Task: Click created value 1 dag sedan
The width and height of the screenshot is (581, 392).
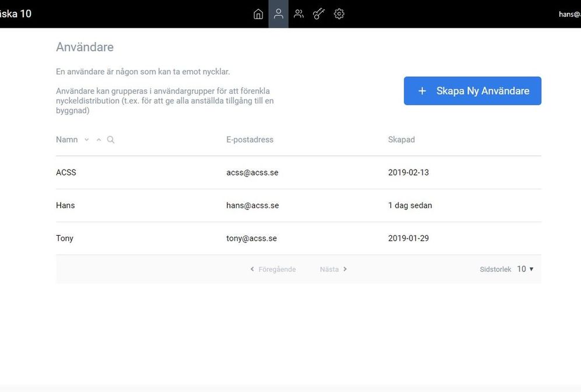Action: click(x=410, y=205)
